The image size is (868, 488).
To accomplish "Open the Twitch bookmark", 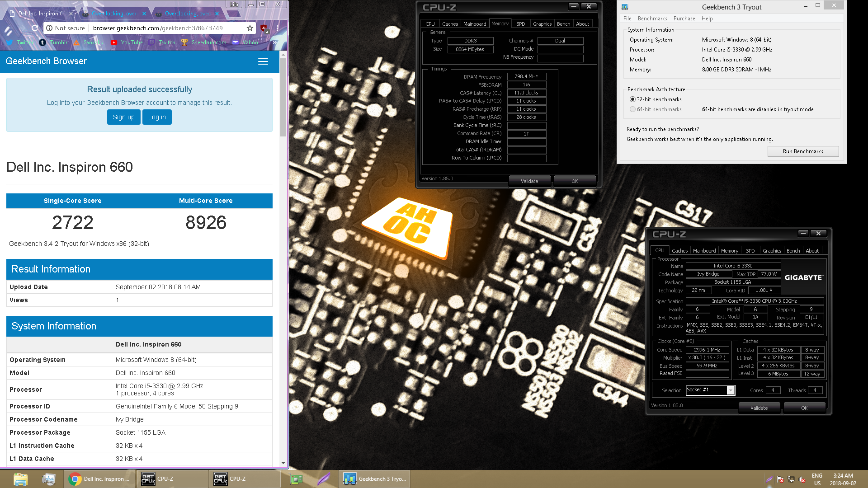I will coord(162,42).
